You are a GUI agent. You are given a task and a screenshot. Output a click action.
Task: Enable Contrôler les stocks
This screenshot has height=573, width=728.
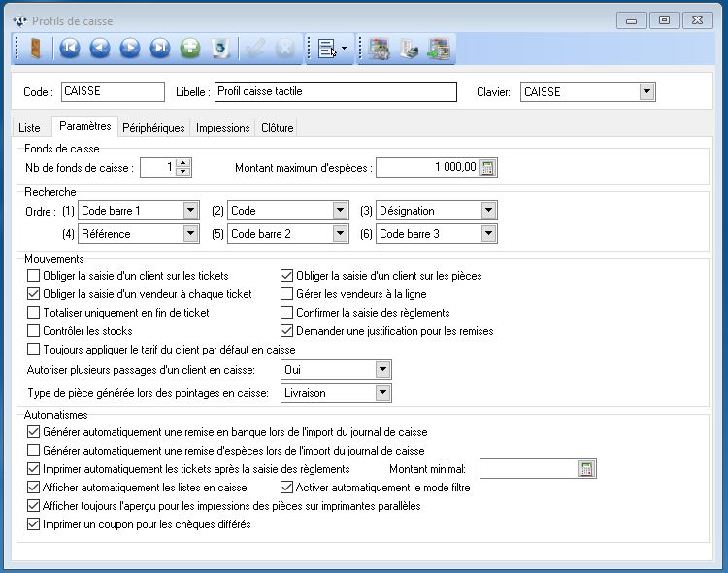[33, 331]
